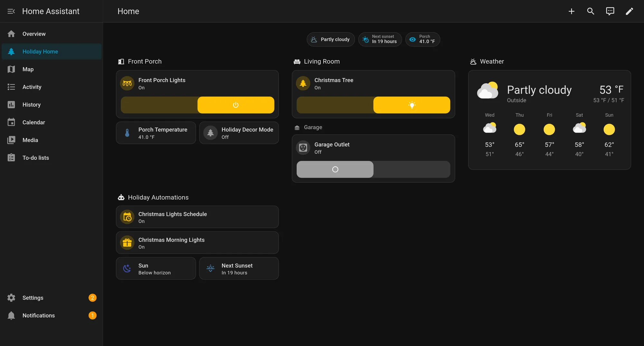644x346 pixels.
Task: Open the Map sidebar item
Action: [52, 69]
